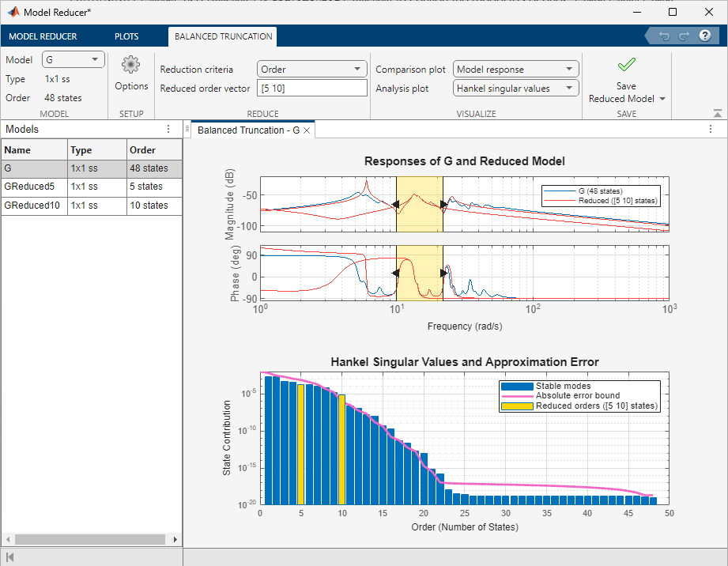728x566 pixels.
Task: Open the Comparison plot dropdown
Action: [516, 70]
